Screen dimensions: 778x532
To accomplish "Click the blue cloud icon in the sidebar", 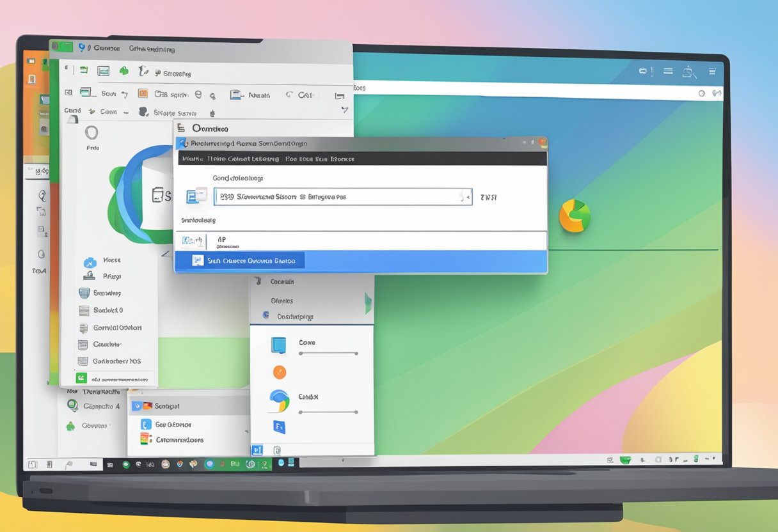I will [90, 262].
